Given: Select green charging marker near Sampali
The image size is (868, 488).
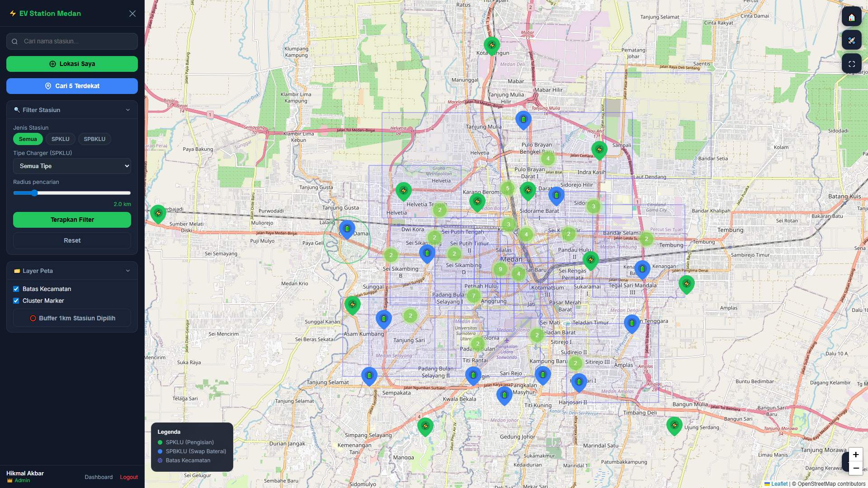Looking at the screenshot, I should [x=599, y=150].
